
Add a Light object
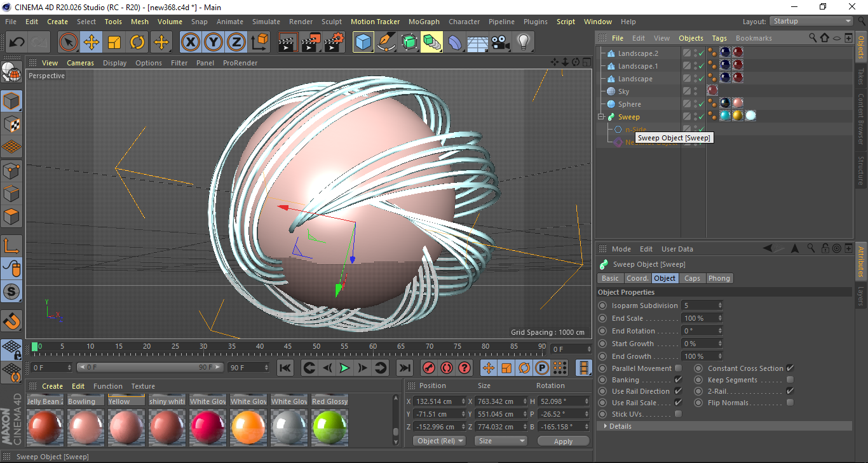pyautogui.click(x=523, y=43)
